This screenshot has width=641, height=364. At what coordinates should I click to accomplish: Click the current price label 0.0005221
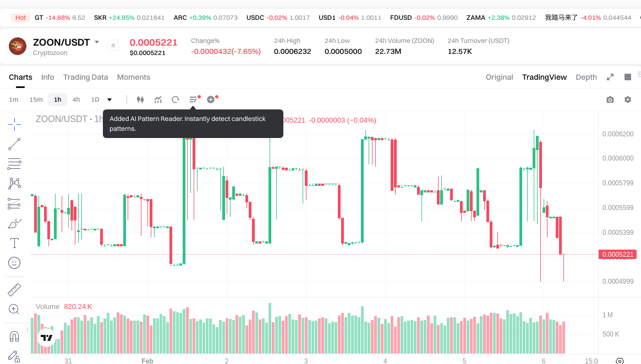tap(619, 254)
